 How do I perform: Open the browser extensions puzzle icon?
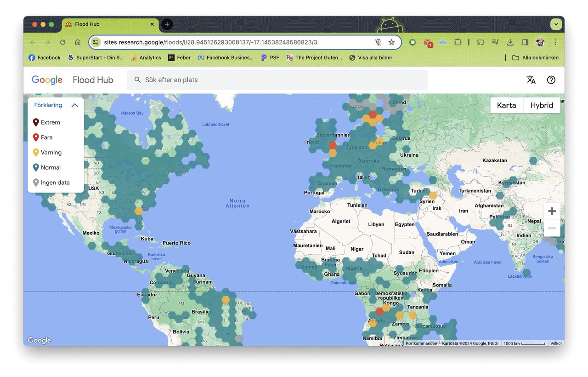point(458,42)
